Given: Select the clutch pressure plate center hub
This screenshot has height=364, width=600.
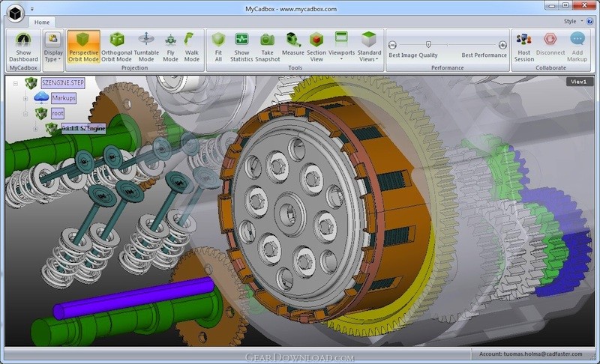Looking at the screenshot, I should [x=290, y=214].
